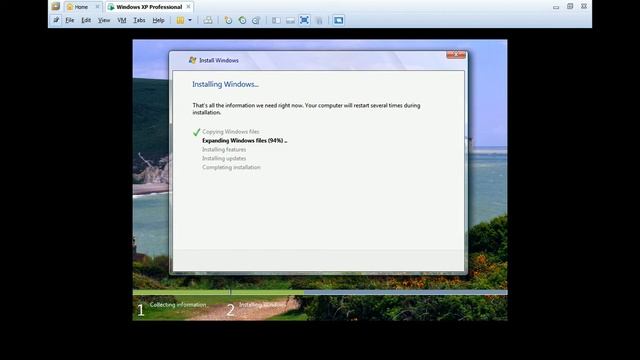This screenshot has height=360, width=640.
Task: Click the 'Installing updates' step text
Action: (x=224, y=158)
